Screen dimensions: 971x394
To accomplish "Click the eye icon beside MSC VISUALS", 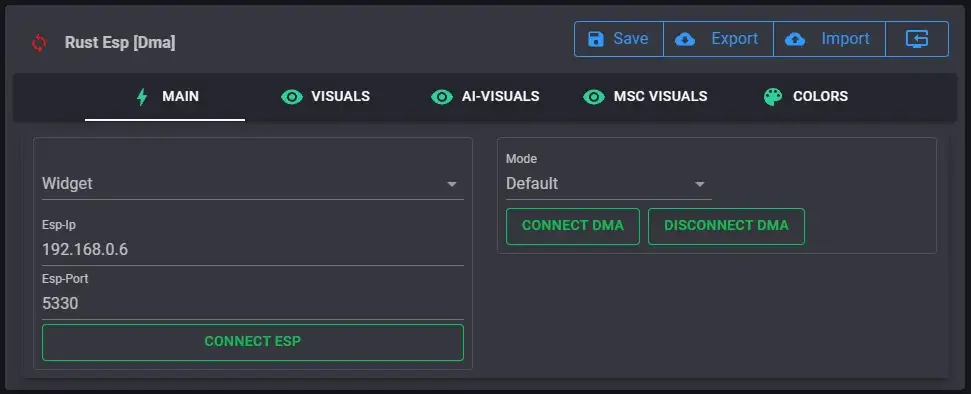I will tap(593, 97).
